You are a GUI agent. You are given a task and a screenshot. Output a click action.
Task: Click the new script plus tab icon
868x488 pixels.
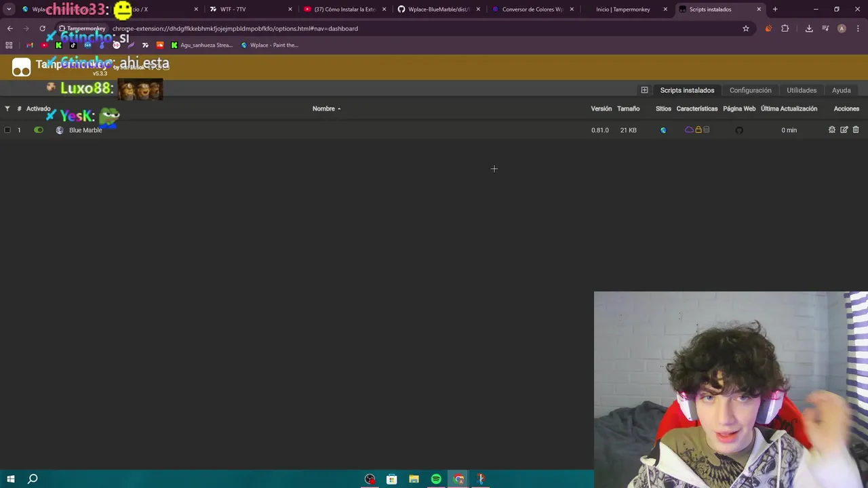[644, 90]
